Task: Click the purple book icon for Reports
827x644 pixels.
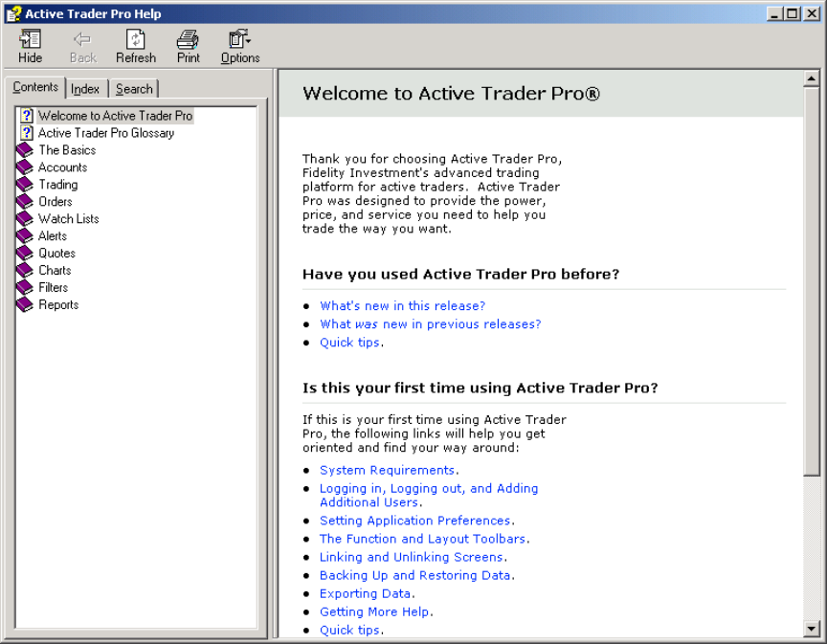Action: (25, 305)
